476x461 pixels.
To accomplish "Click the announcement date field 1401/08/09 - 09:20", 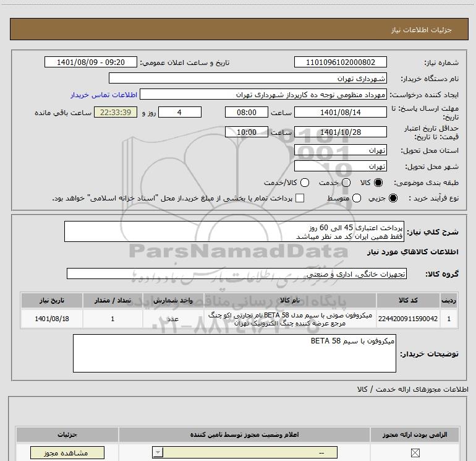I will (x=91, y=62).
